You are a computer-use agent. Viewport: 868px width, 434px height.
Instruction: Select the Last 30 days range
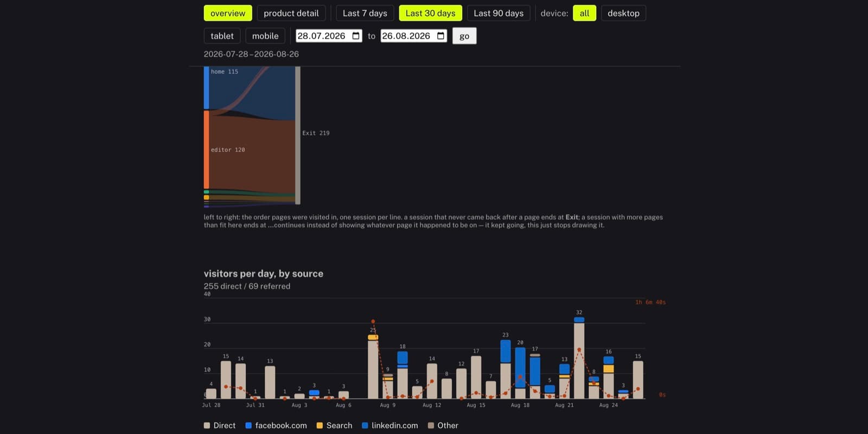click(x=431, y=13)
